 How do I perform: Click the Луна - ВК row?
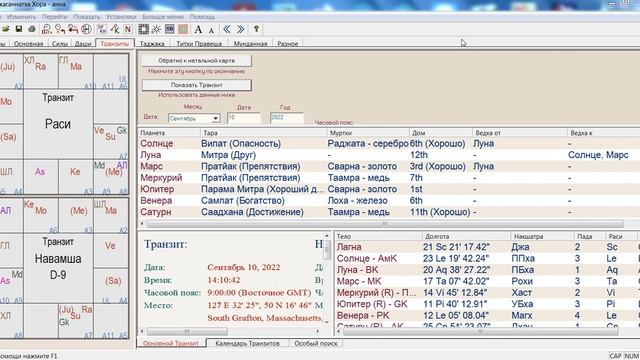[x=487, y=270]
